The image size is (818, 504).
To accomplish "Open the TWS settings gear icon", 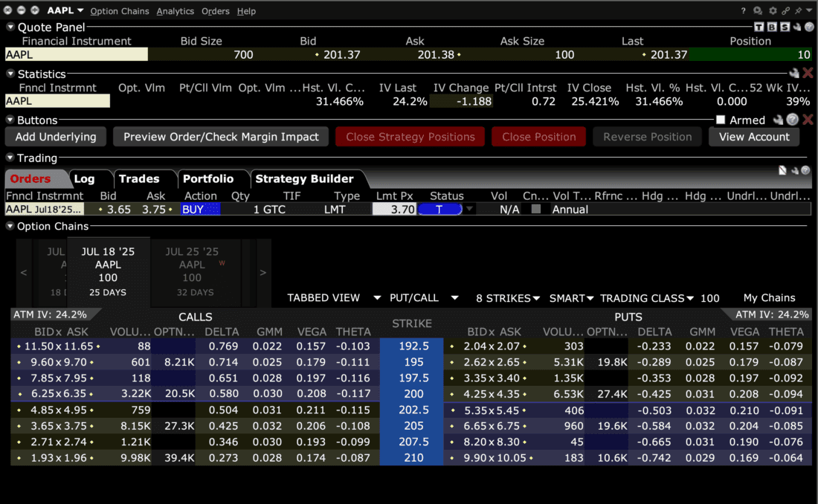I will [772, 10].
